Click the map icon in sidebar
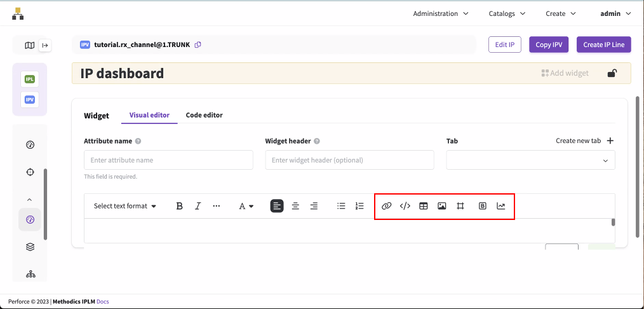The image size is (644, 309). (29, 45)
